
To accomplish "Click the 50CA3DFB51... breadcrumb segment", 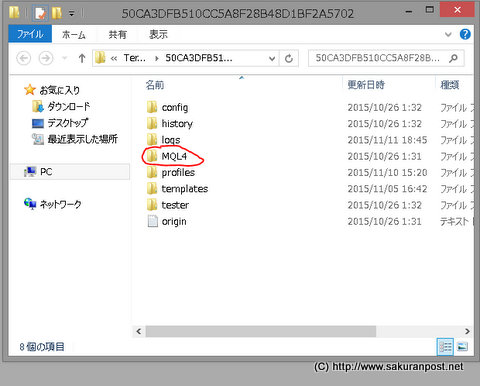I will point(199,58).
